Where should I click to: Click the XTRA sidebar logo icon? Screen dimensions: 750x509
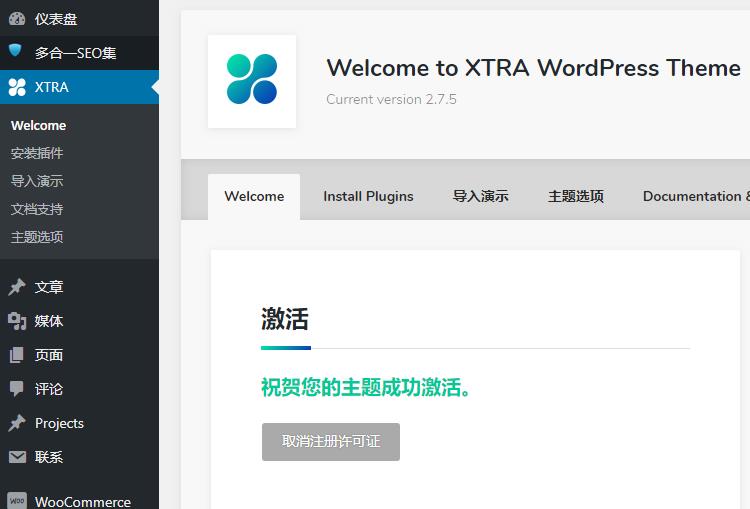click(x=17, y=87)
